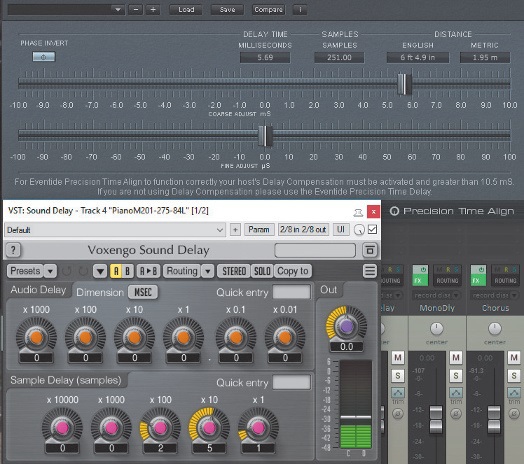Mute the Chorus track
This screenshot has height=464, width=524.
[514, 358]
